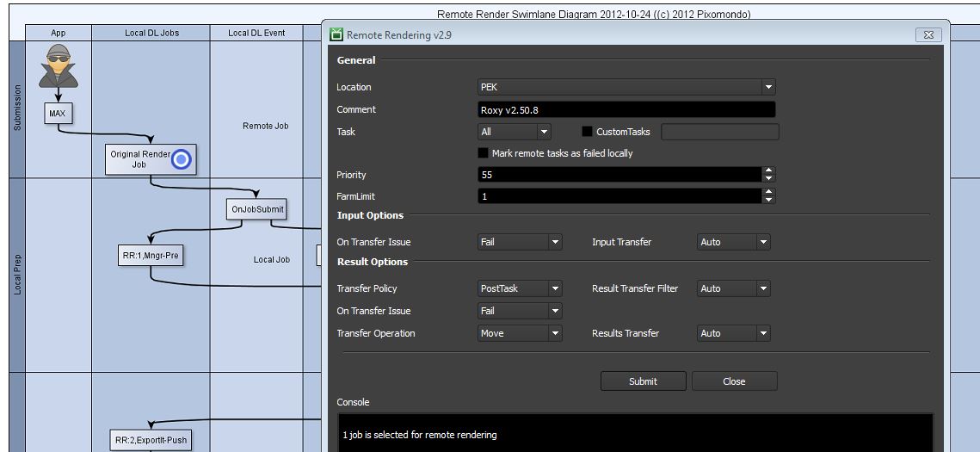Click the Result Options section heading
The image size is (980, 452).
[373, 262]
